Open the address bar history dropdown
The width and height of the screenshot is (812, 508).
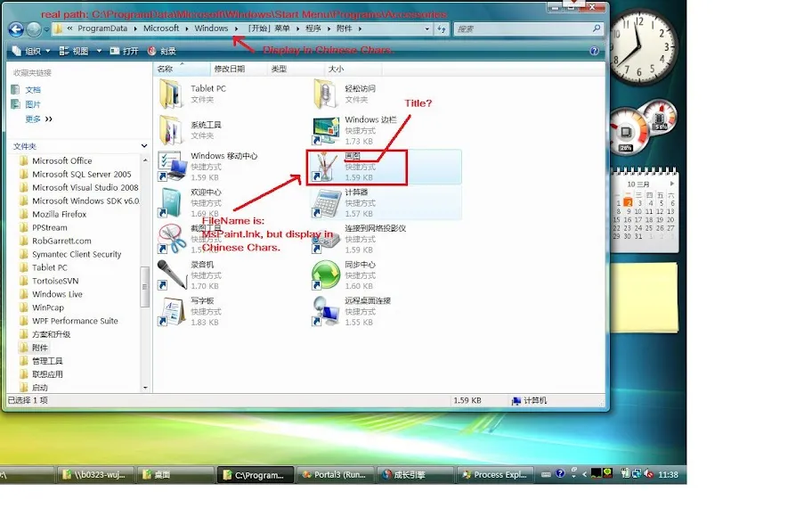pos(426,29)
